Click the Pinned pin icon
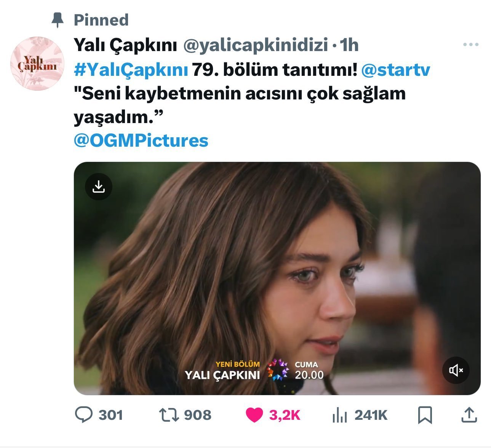 click(58, 20)
